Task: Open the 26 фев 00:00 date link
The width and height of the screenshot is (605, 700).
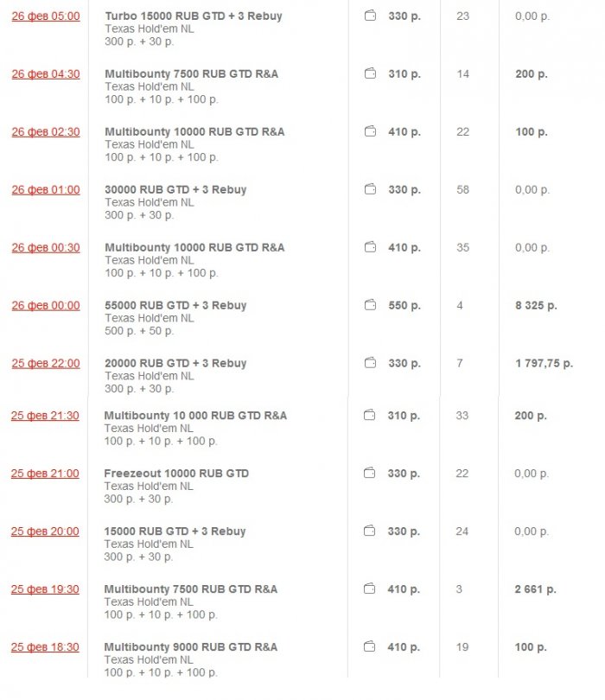Action: (45, 306)
